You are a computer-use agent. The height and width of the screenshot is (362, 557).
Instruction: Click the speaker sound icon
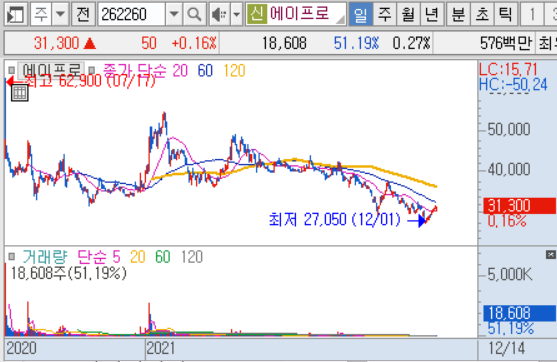pos(219,15)
